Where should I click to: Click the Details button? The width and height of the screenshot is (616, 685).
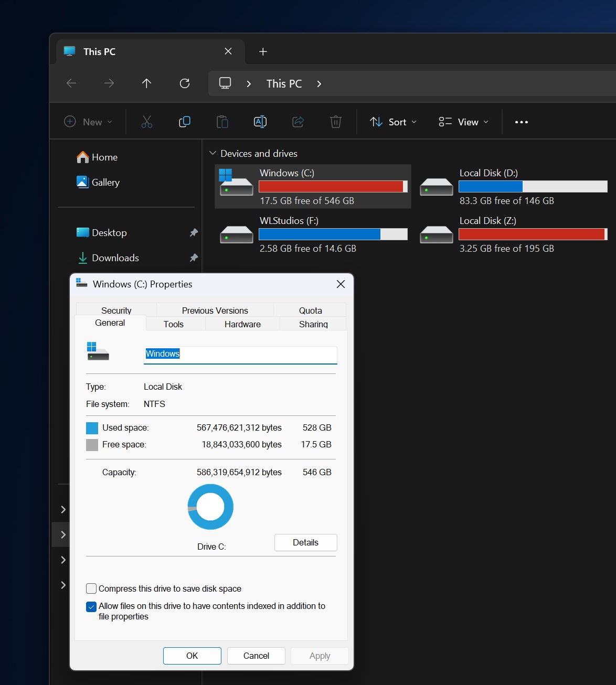305,542
